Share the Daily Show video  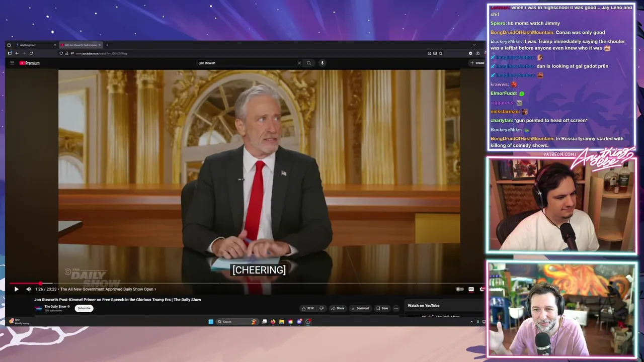pyautogui.click(x=338, y=308)
